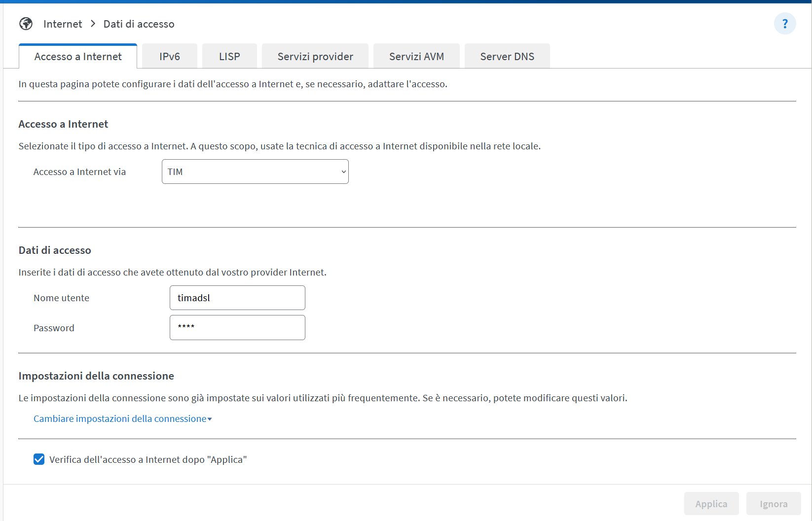Switch to the Servizi AVM tab

coord(416,57)
